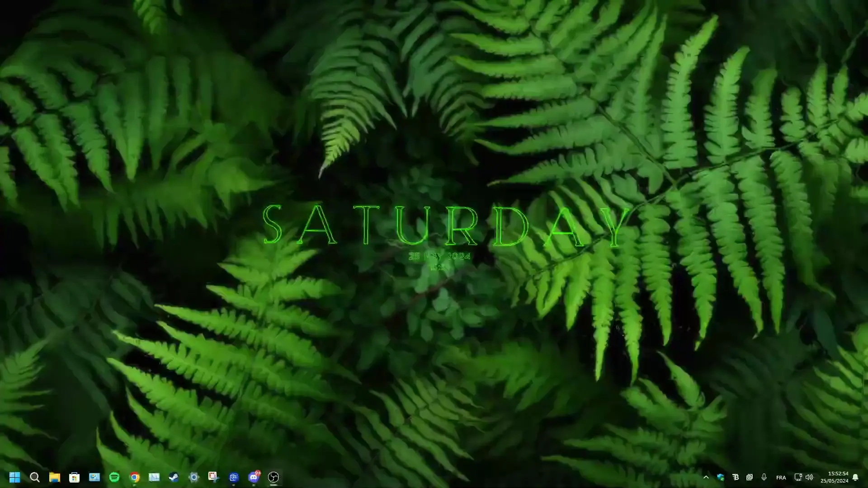868x488 pixels.
Task: Open the Start menu
Action: pyautogui.click(x=15, y=477)
